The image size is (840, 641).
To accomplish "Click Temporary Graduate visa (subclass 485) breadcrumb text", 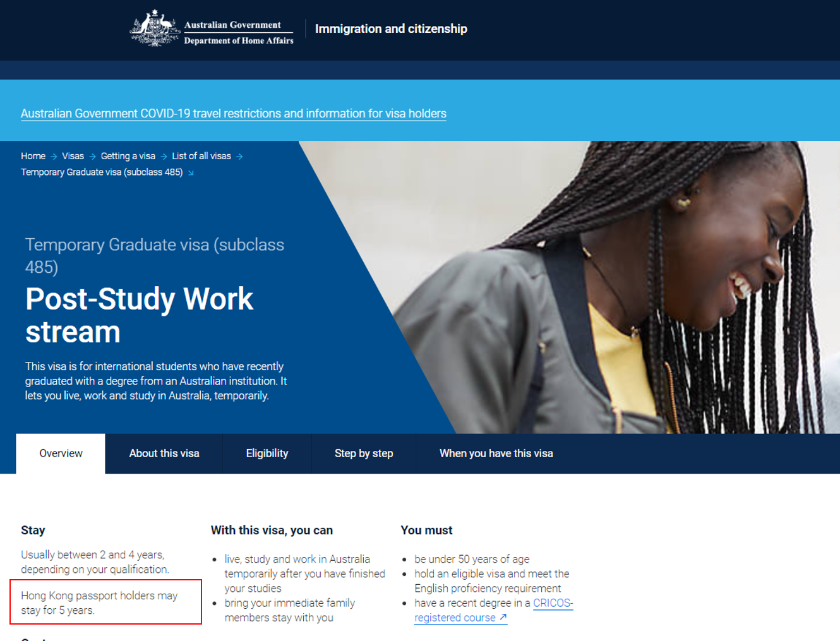I will point(102,172).
